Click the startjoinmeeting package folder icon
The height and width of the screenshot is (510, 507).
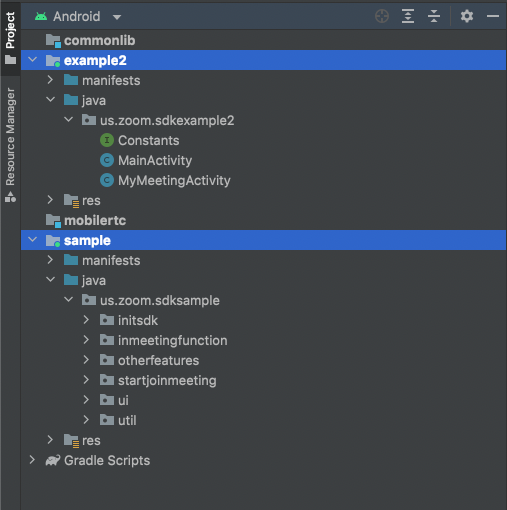(x=107, y=380)
